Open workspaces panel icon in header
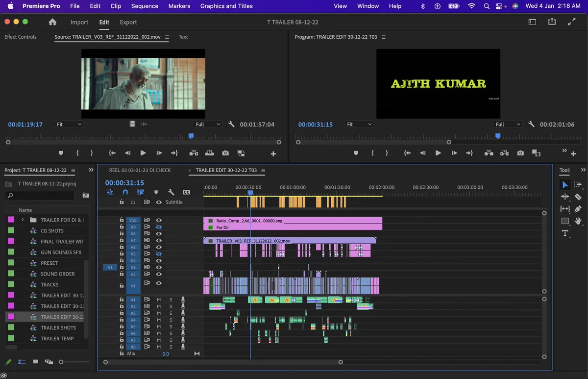Viewport: 588px width, 379px height. 533,22
